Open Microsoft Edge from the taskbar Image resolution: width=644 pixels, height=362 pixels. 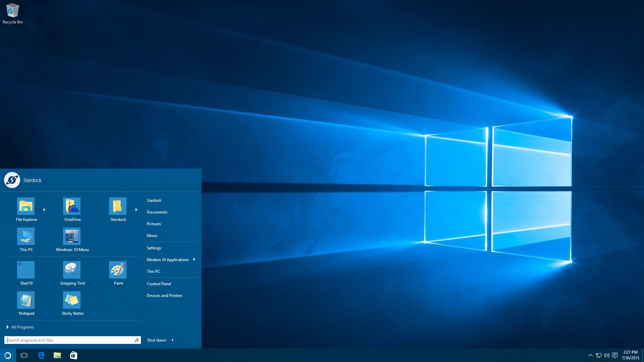41,355
